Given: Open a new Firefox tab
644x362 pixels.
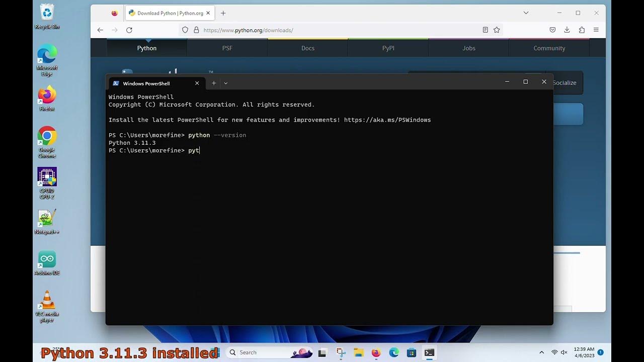Looking at the screenshot, I should tap(223, 13).
